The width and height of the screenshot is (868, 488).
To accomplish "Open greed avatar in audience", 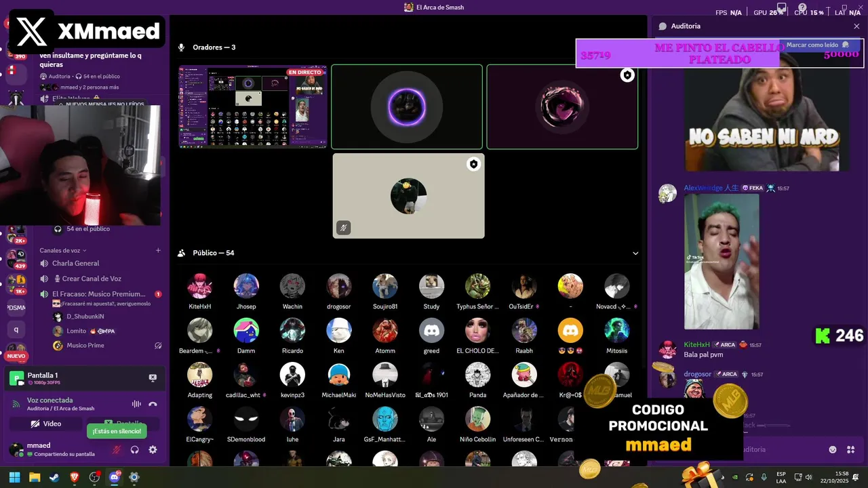I will click(x=431, y=330).
